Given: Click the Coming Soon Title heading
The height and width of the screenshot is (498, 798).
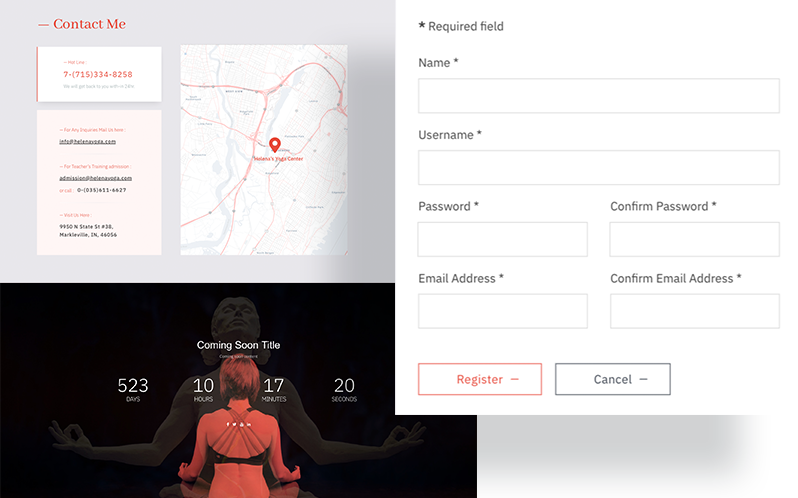Looking at the screenshot, I should point(238,345).
